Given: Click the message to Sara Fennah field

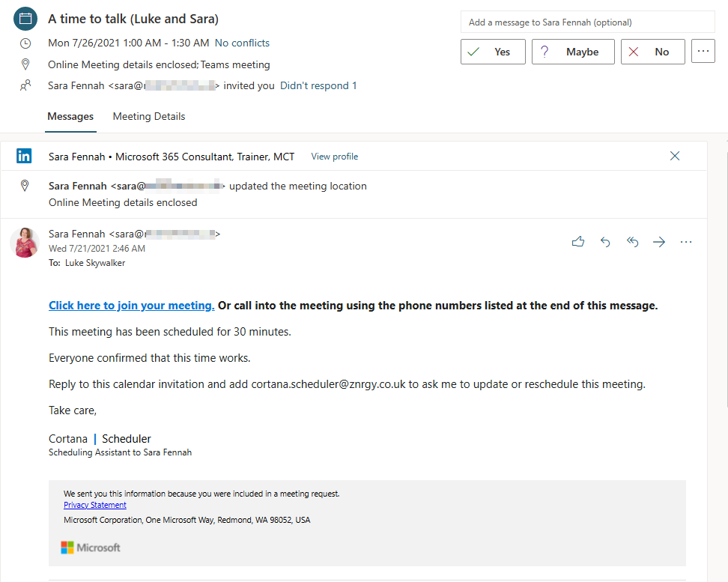Looking at the screenshot, I should 587,22.
